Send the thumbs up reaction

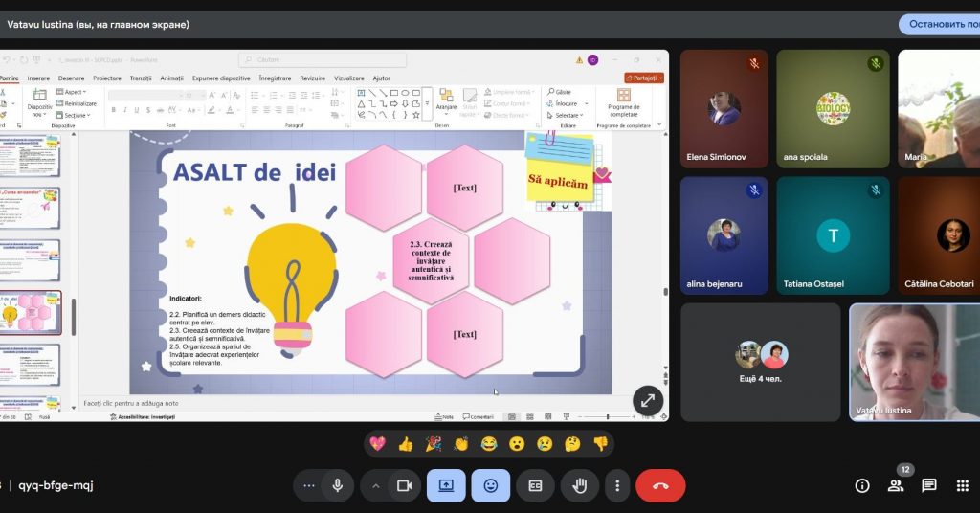click(405, 444)
